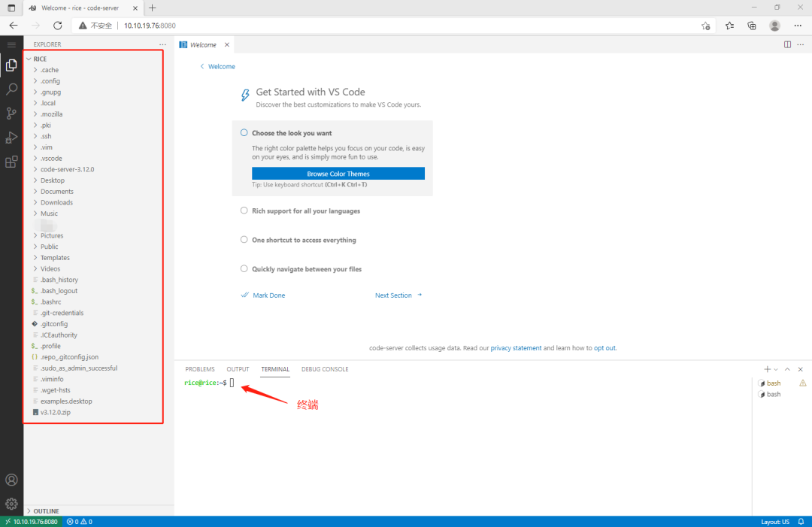Open the Accounts icon in activity bar

tap(11, 480)
